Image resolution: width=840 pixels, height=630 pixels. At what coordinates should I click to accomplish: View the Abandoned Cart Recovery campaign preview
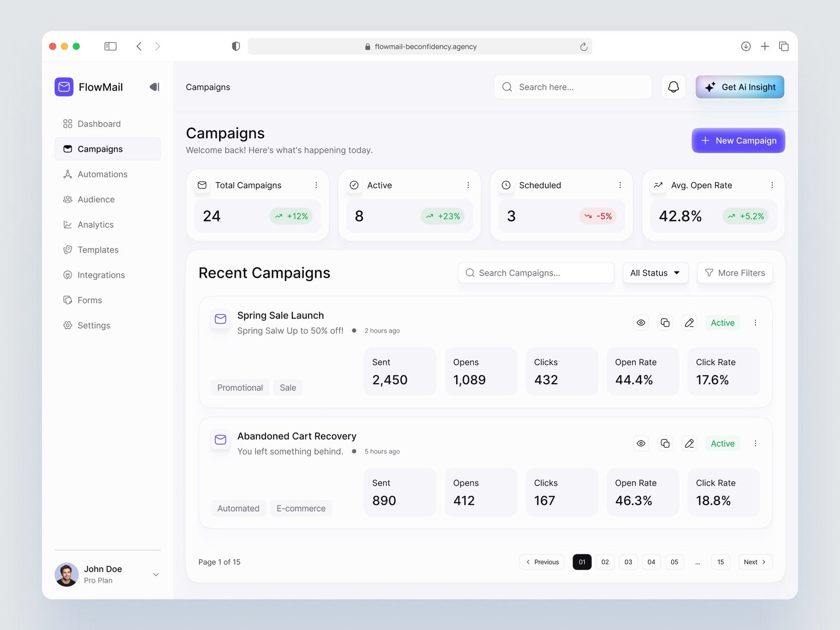[641, 444]
